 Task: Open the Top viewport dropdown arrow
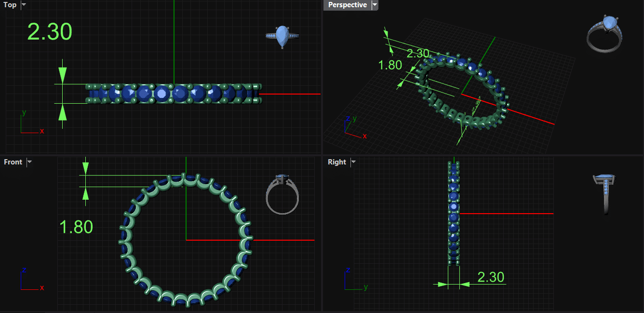pos(24,5)
